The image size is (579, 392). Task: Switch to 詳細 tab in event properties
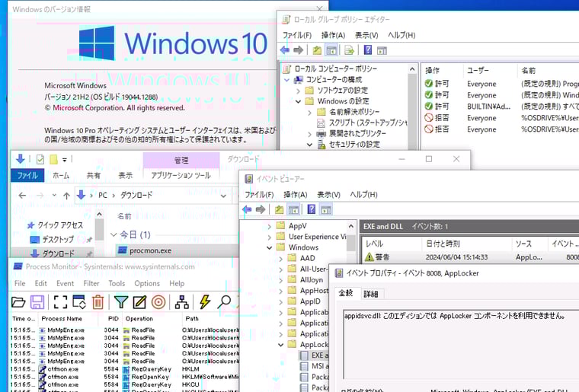[x=371, y=294]
